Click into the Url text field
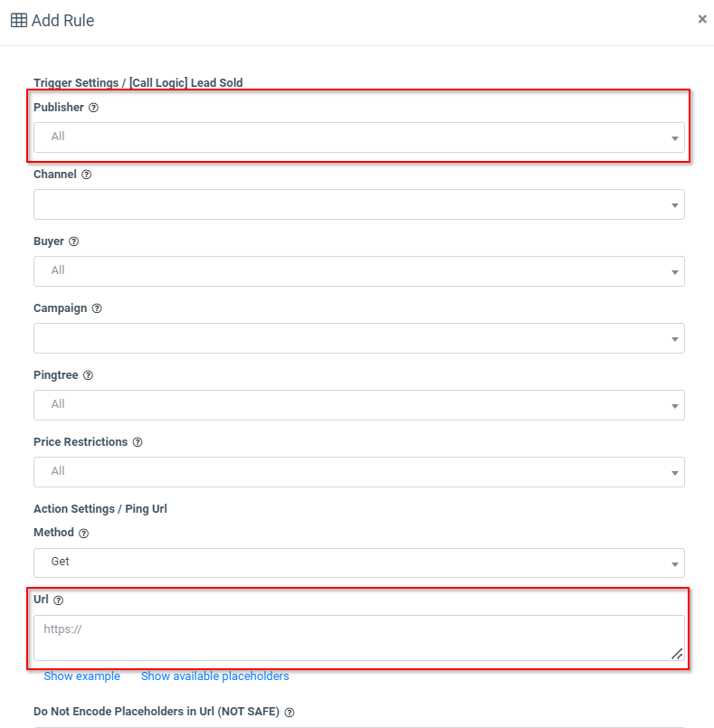 coord(358,638)
